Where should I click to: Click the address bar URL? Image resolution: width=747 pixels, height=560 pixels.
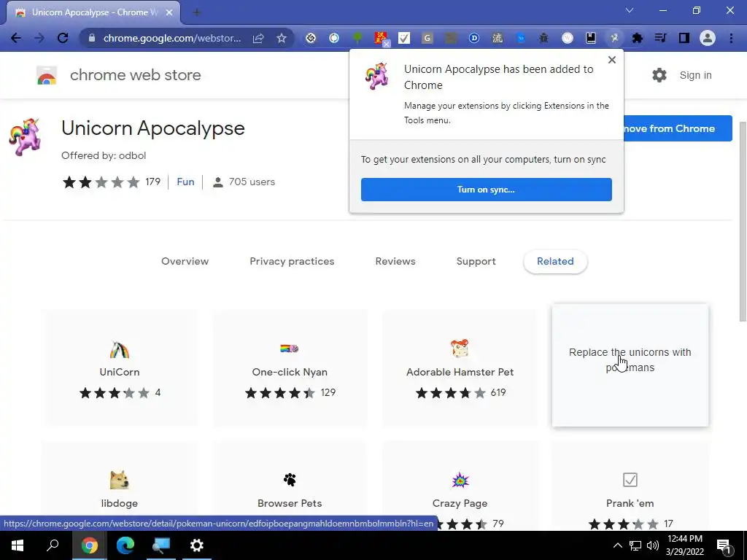[x=172, y=38]
